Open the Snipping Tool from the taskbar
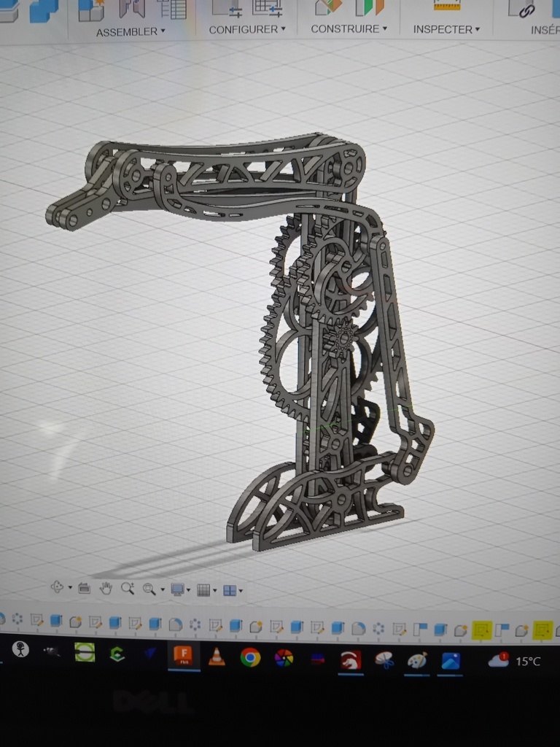The width and height of the screenshot is (560, 747). (x=384, y=660)
